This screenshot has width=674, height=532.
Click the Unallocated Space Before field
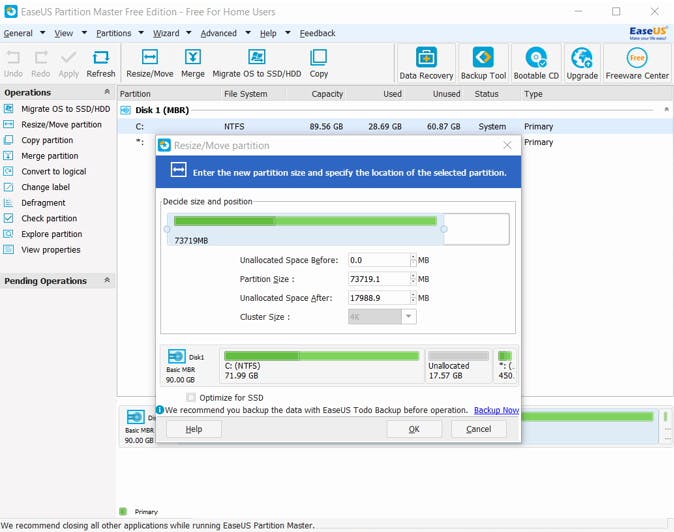point(379,260)
